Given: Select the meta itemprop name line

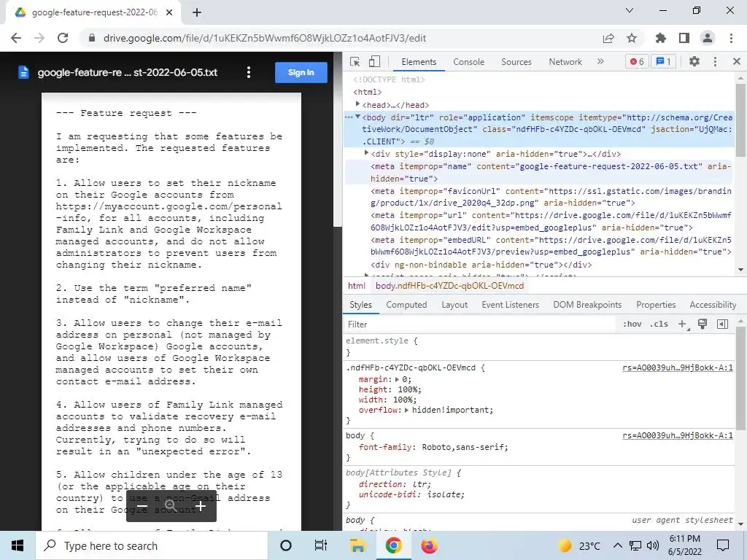Looking at the screenshot, I should tap(539, 172).
